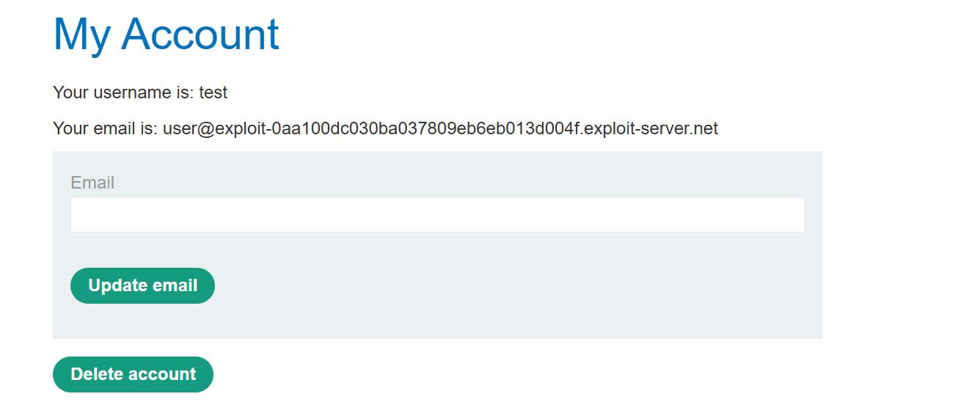980x402 pixels.
Task: Click the My Account page heading
Action: (x=166, y=33)
